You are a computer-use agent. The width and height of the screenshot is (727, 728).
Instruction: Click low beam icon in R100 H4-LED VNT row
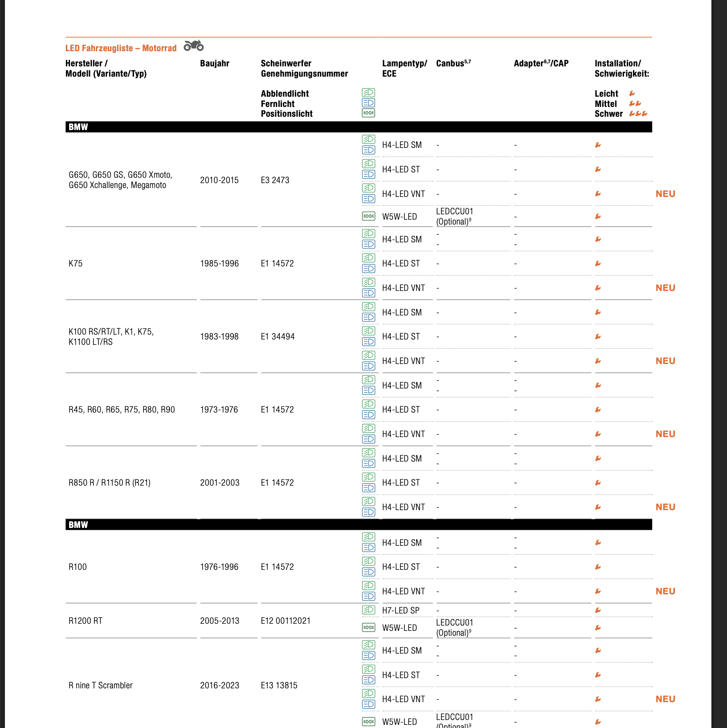pos(368,585)
